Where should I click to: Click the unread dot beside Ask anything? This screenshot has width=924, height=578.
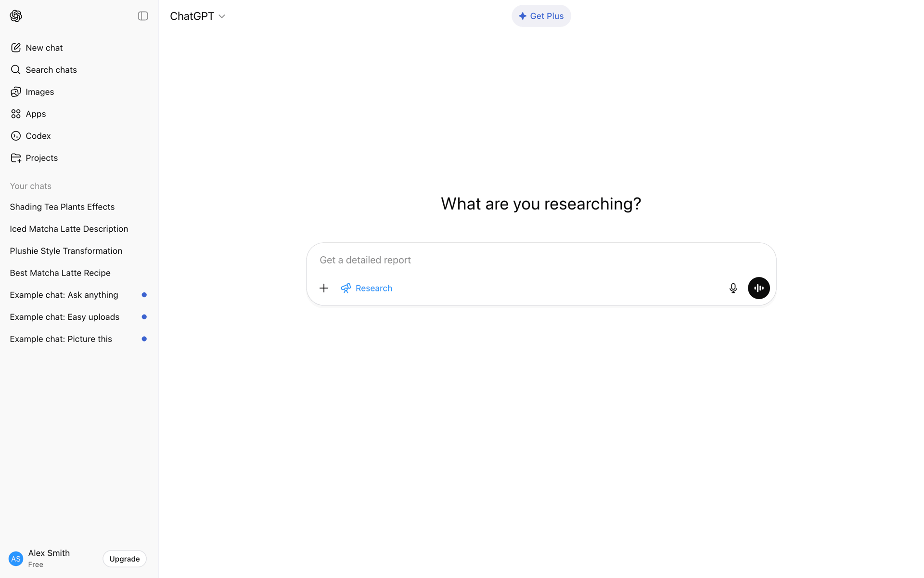click(x=144, y=295)
